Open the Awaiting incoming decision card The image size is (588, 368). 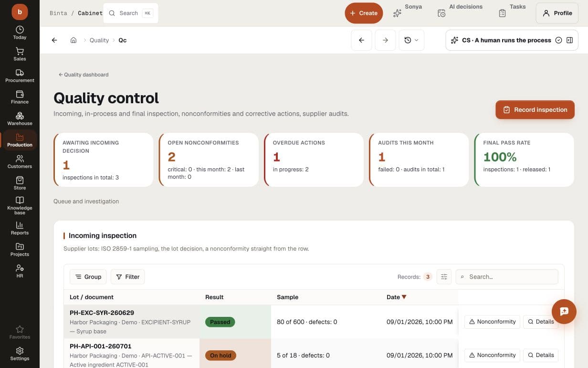(x=103, y=160)
